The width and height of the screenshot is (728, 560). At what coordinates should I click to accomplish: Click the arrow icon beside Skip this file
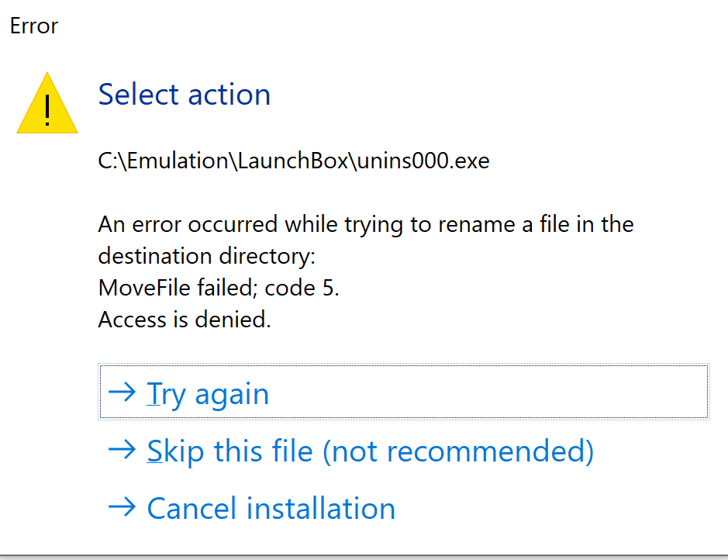click(x=122, y=450)
